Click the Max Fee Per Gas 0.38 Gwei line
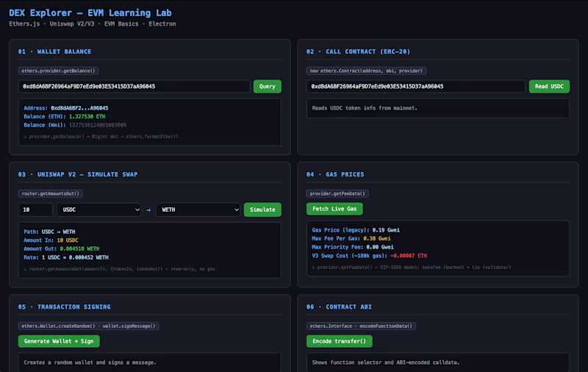Viewport: 588px width, 372px height. tap(351, 238)
